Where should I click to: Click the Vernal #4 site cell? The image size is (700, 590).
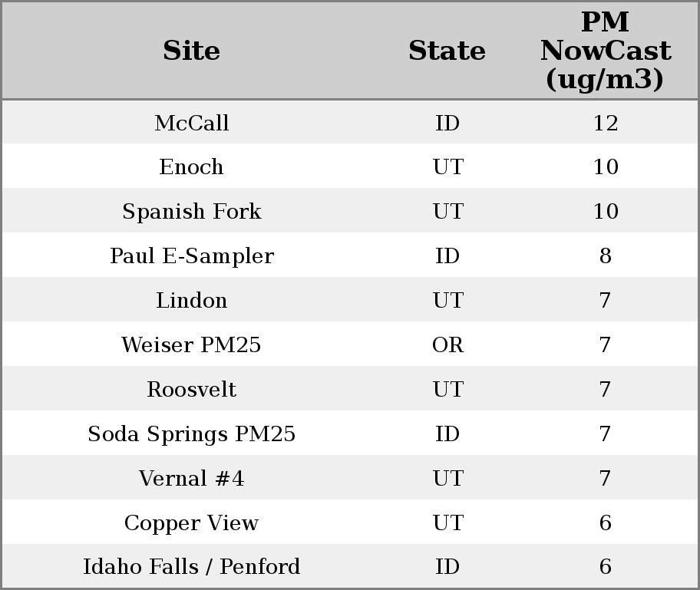coord(191,479)
